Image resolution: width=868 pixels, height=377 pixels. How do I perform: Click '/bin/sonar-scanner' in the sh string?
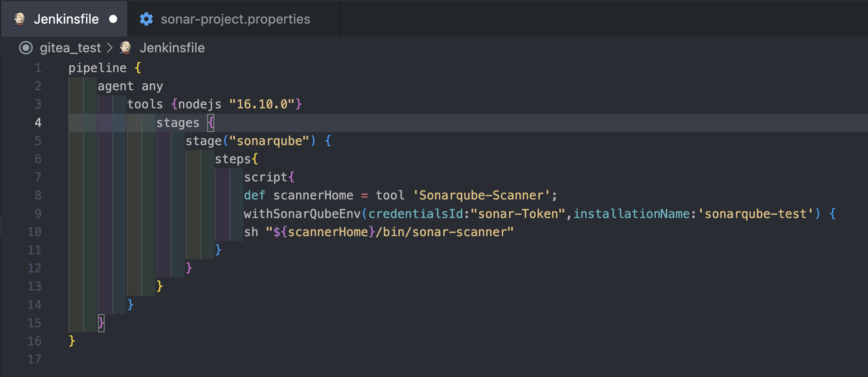point(442,232)
